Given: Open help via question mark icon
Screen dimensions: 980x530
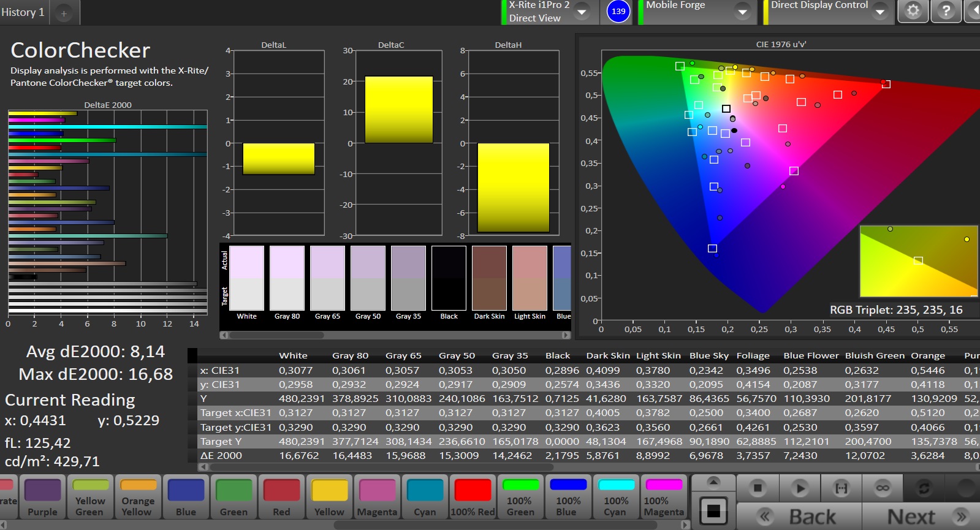Looking at the screenshot, I should tap(946, 11).
